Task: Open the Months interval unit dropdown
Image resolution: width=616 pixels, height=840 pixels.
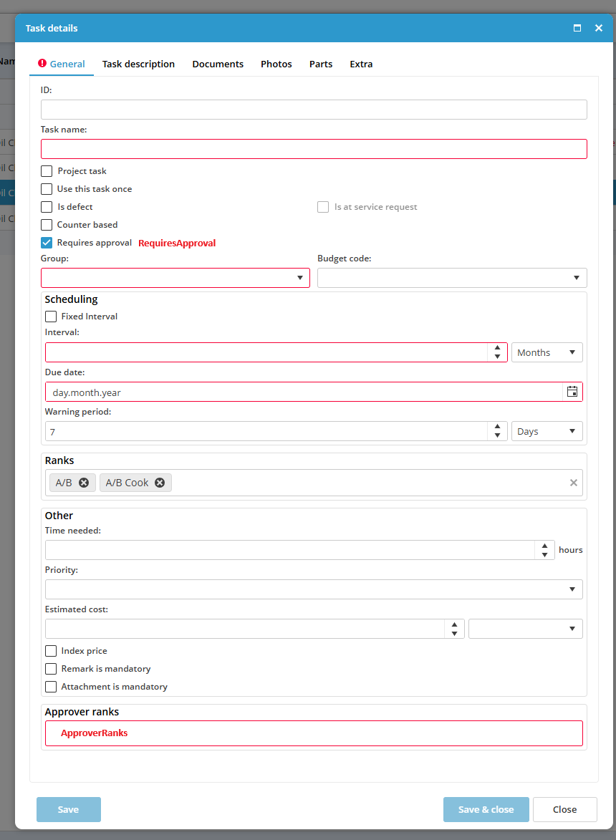Action: pos(547,352)
